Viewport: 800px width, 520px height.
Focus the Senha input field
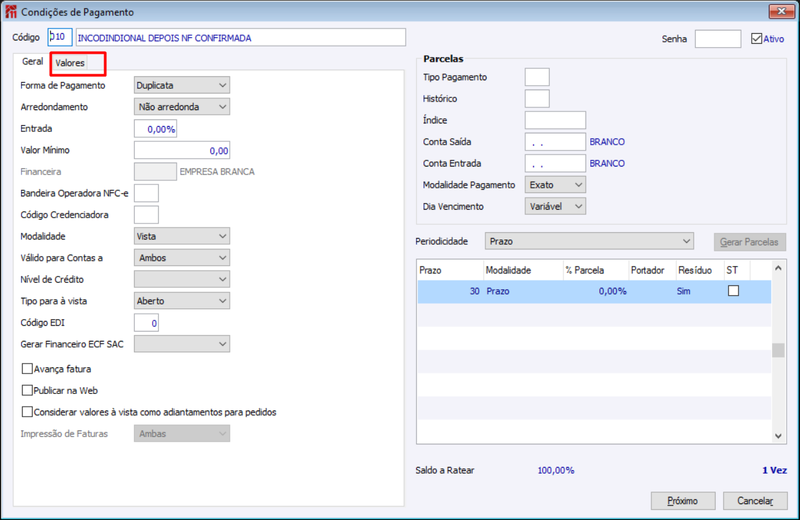718,38
